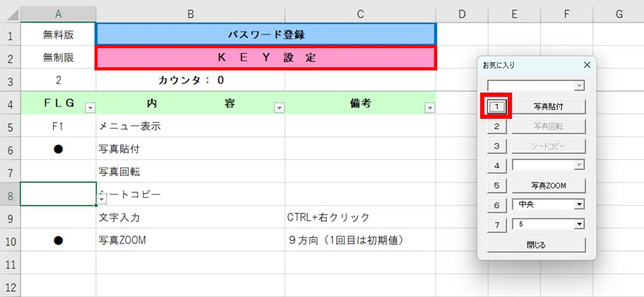
Task: Select the column C header
Action: tap(360, 14)
